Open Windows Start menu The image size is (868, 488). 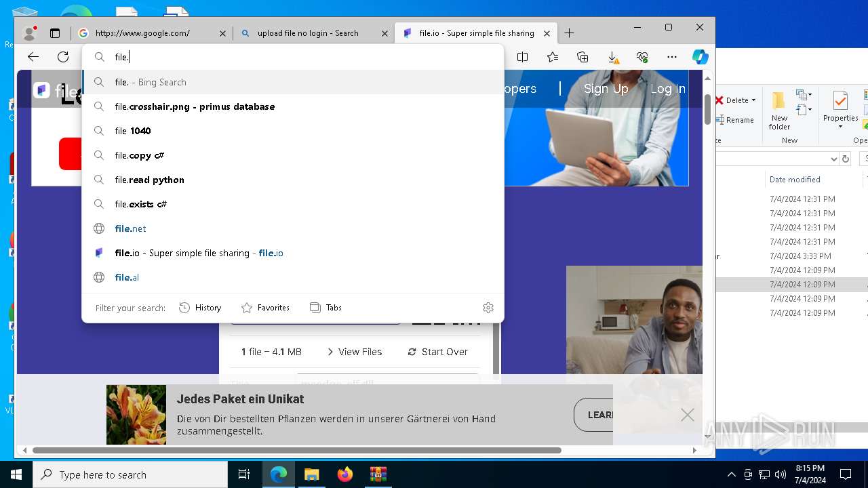(x=16, y=474)
